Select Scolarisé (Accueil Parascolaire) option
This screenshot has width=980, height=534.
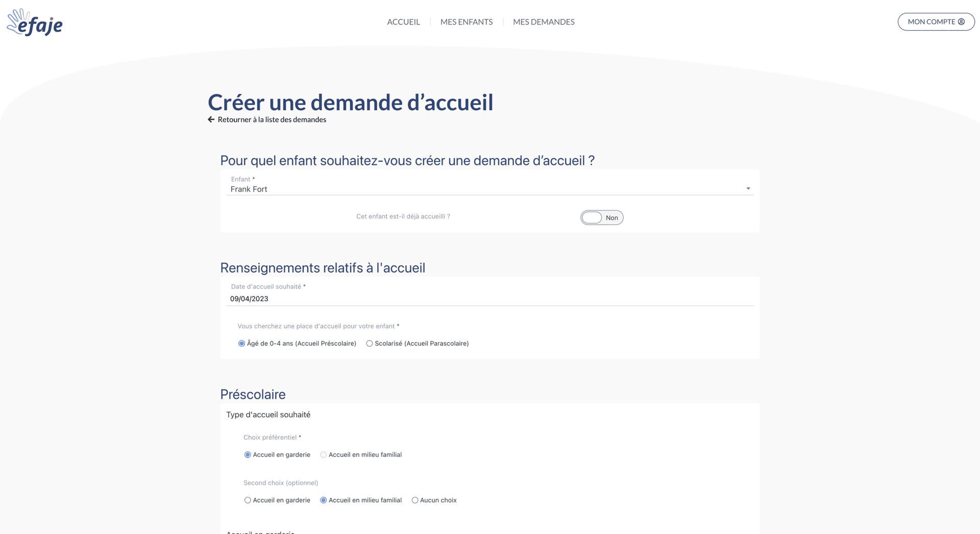(370, 344)
